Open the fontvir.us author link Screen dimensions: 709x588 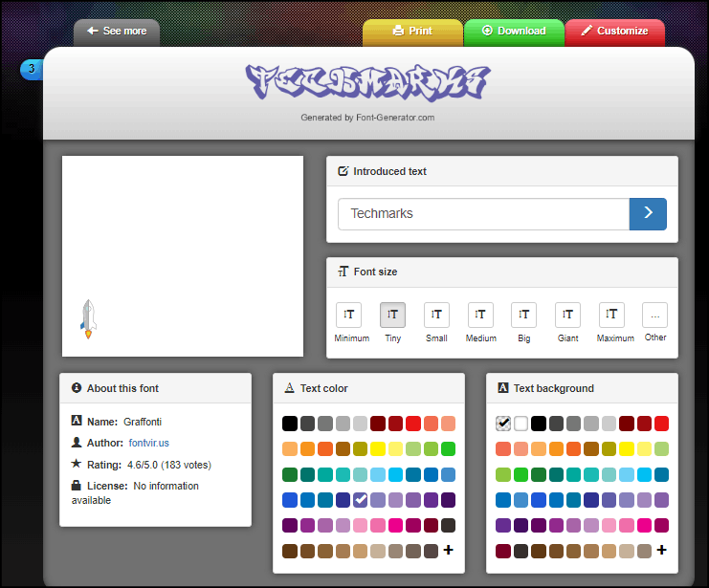point(148,443)
